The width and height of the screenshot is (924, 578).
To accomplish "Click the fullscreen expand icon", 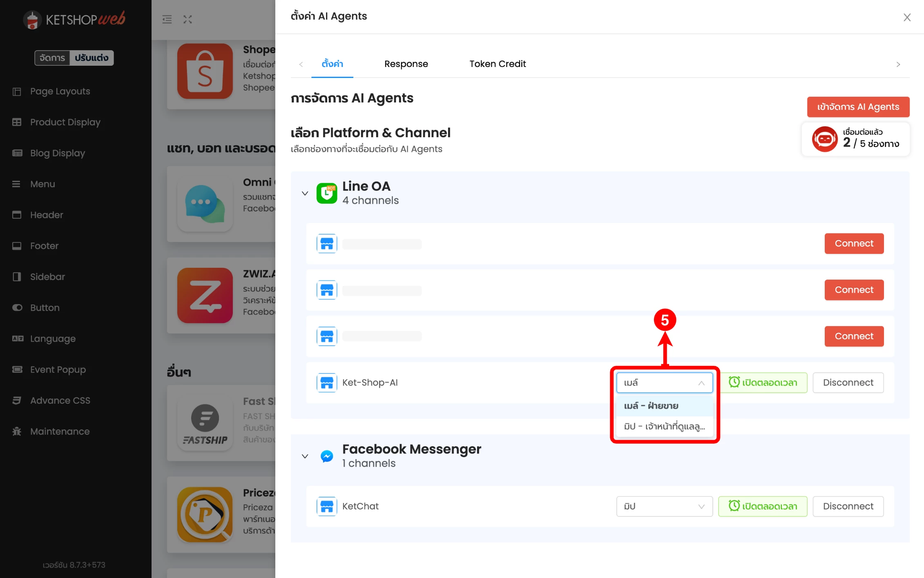I will coord(187,19).
